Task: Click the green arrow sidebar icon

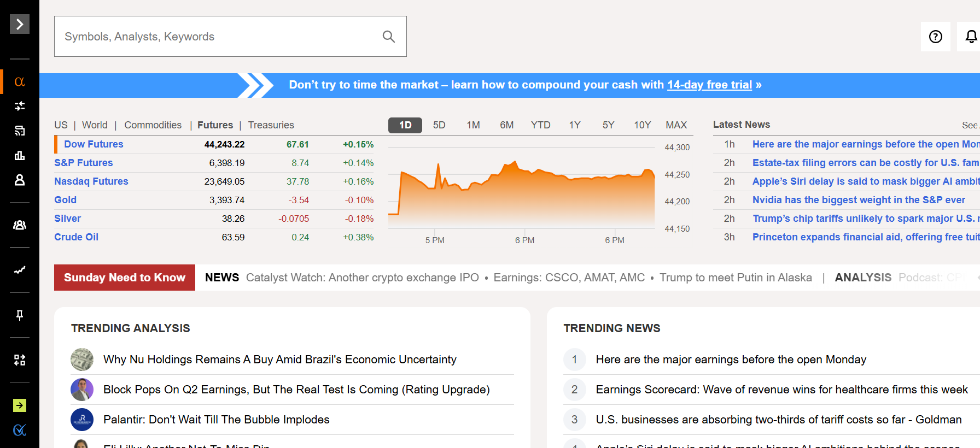Action: click(x=20, y=405)
